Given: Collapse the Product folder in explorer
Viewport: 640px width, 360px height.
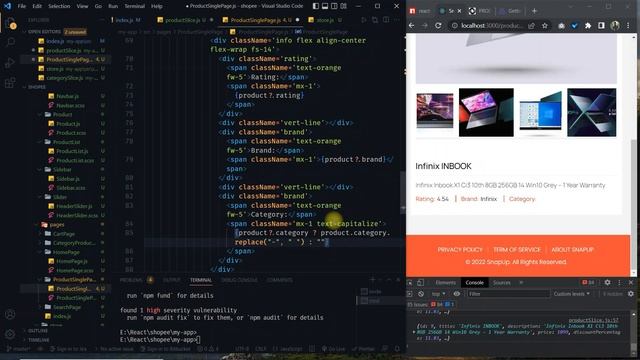Looking at the screenshot, I should [62, 114].
